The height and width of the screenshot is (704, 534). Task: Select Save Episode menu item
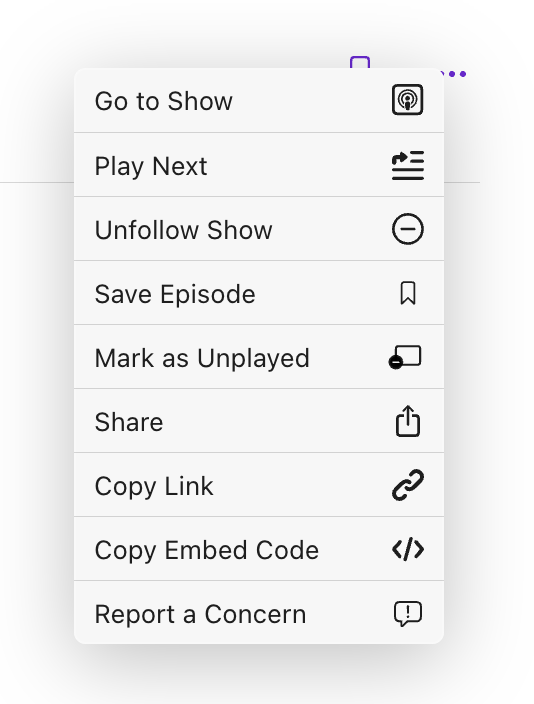click(x=259, y=293)
